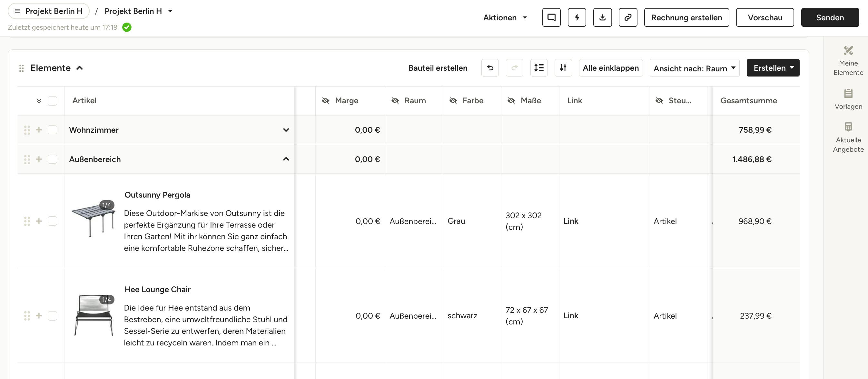Open Aktuelle Angebote in right sidebar
868x379 pixels.
point(848,137)
